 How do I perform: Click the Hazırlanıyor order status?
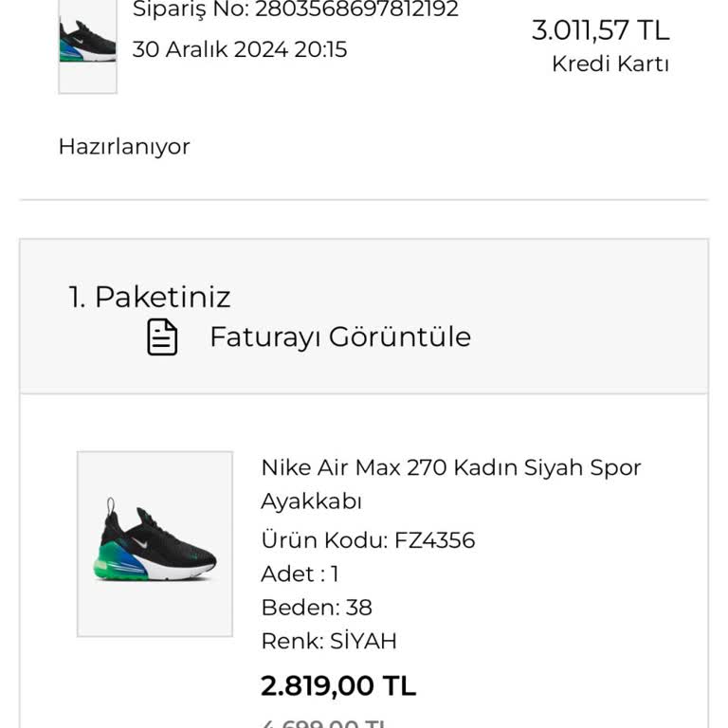[x=124, y=147]
